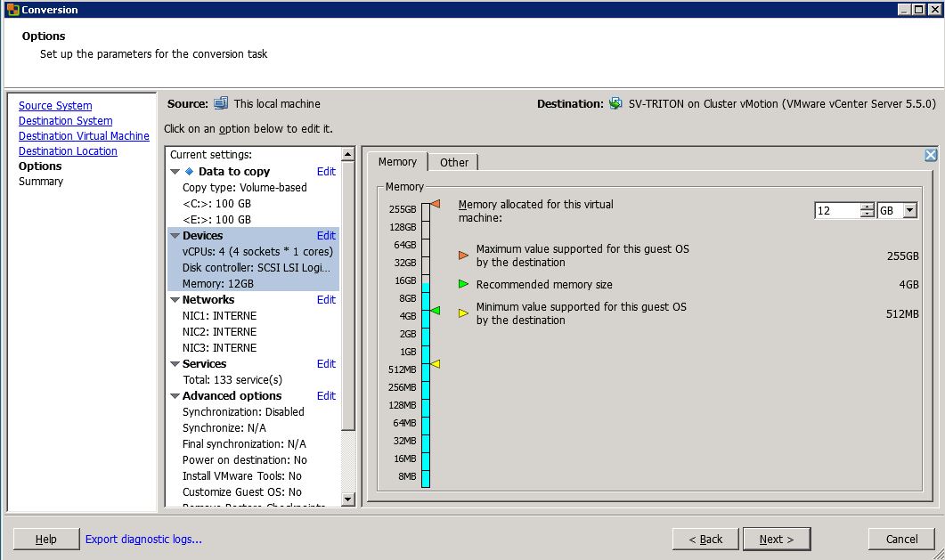Click the vCenter destination server icon
Viewport: 945px width, 560px height.
tap(615, 103)
